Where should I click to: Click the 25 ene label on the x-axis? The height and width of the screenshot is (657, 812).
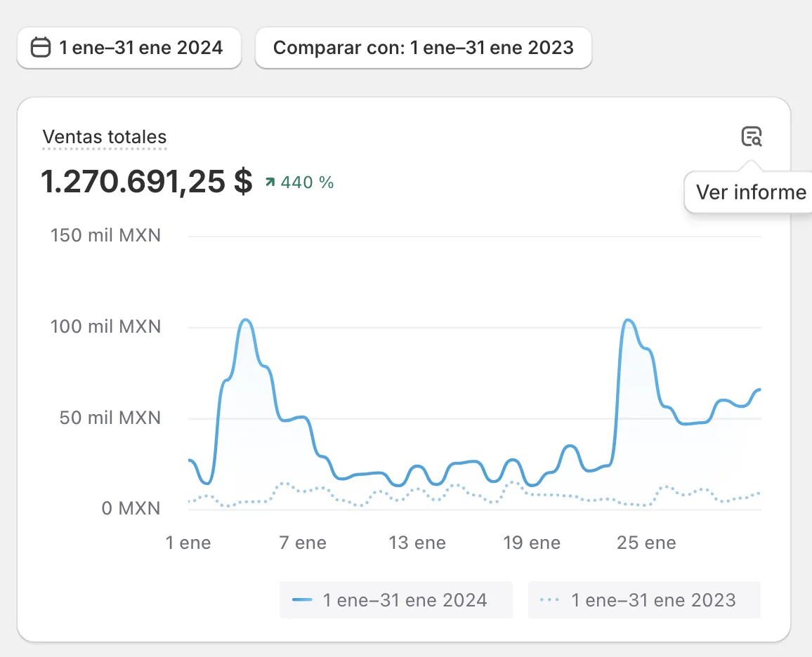(646, 543)
